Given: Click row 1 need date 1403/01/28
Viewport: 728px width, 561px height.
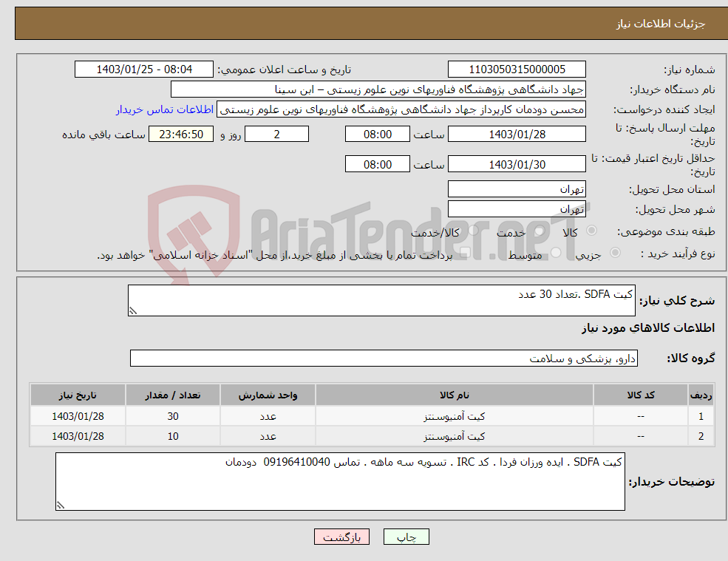Looking at the screenshot, I should (x=78, y=417).
